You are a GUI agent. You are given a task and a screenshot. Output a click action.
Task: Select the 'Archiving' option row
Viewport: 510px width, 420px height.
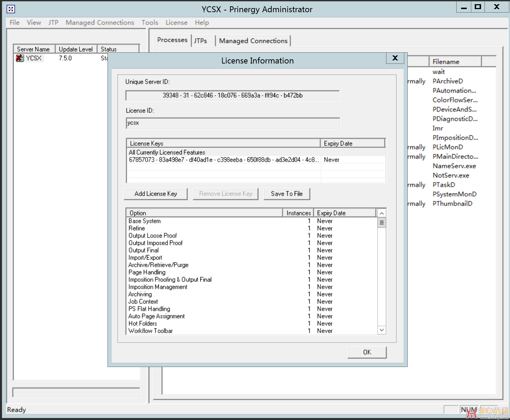(252, 294)
